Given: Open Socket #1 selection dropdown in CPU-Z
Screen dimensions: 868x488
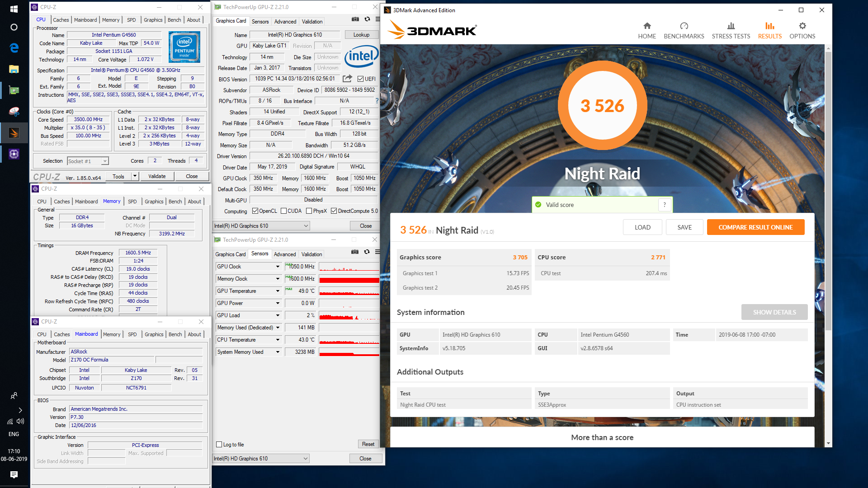Looking at the screenshot, I should point(88,161).
